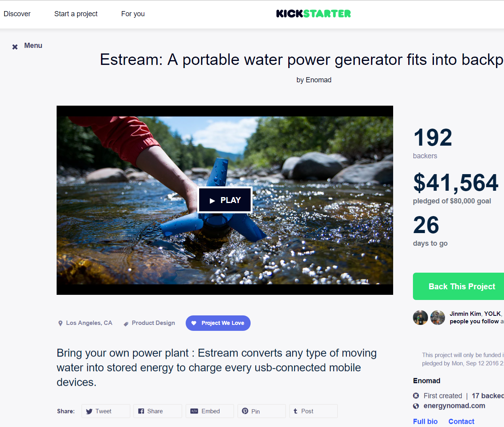504x427 pixels.
Task: Click the Back This Project button
Action: (x=461, y=286)
